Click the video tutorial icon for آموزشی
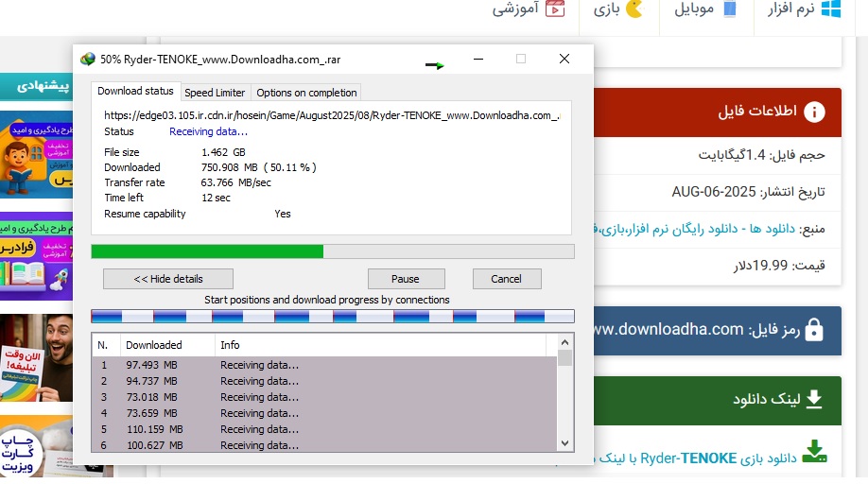 pos(555,9)
